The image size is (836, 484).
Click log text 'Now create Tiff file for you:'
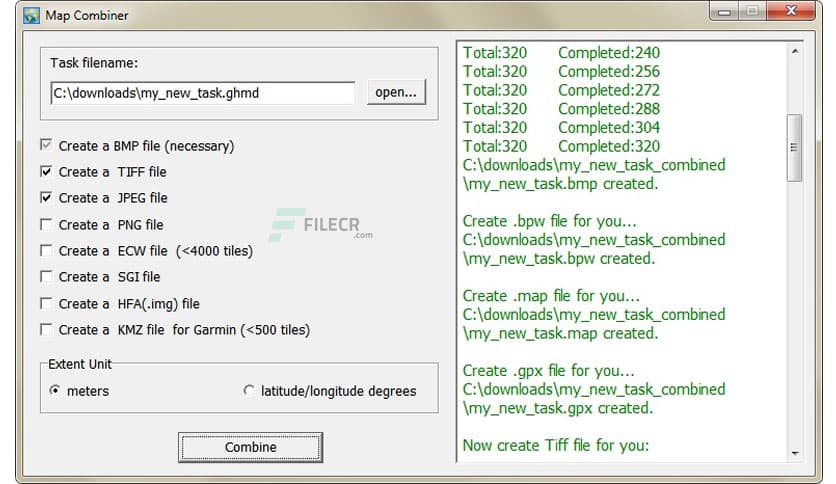point(556,445)
